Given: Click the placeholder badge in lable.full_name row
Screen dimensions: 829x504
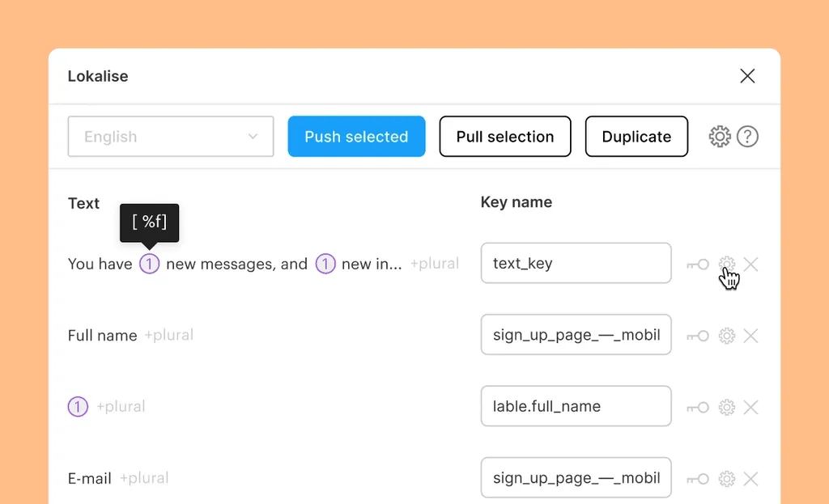Looking at the screenshot, I should pos(78,407).
